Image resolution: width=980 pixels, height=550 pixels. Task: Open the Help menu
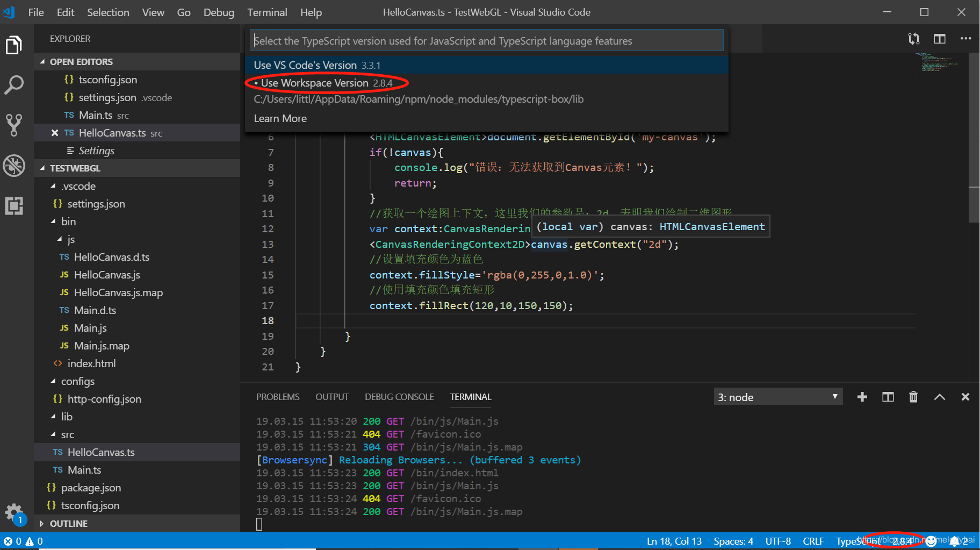311,12
